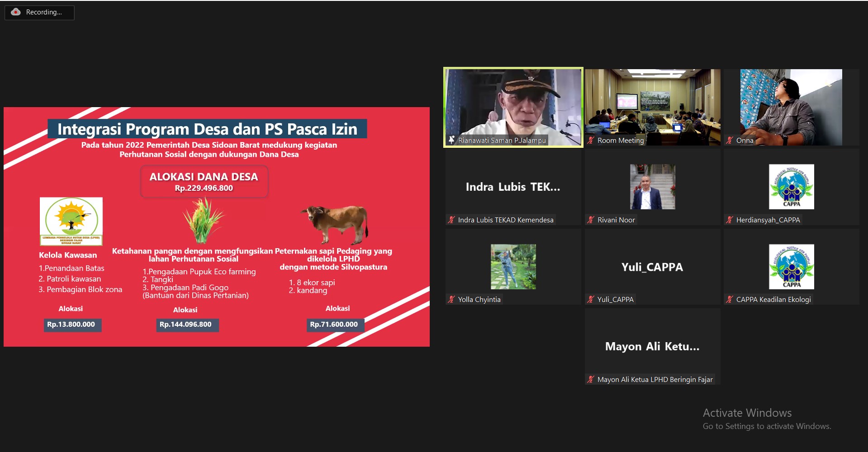Click Herdiansyah_CAPPA's muted microphone icon
This screenshot has width=868, height=452.
(730, 220)
